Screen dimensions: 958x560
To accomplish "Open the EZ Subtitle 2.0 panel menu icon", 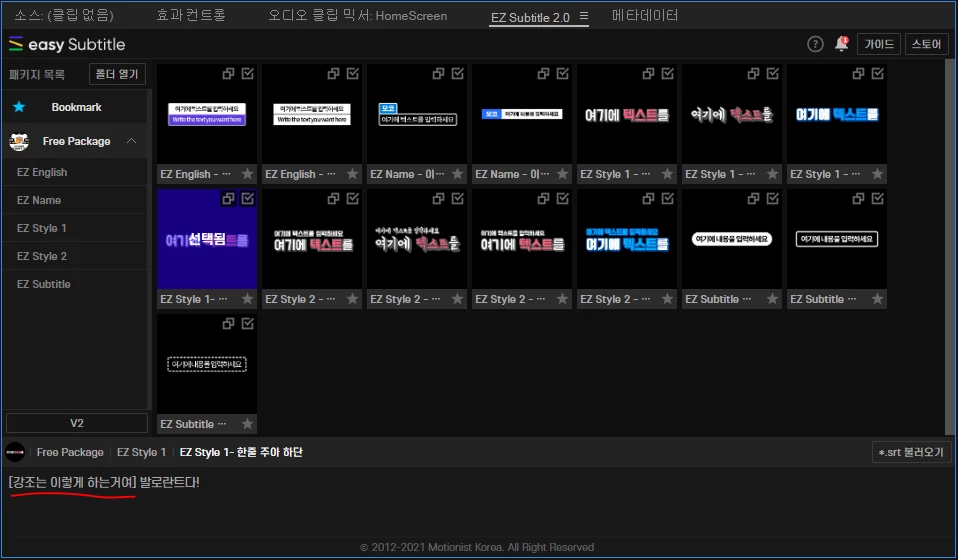I will tap(583, 16).
